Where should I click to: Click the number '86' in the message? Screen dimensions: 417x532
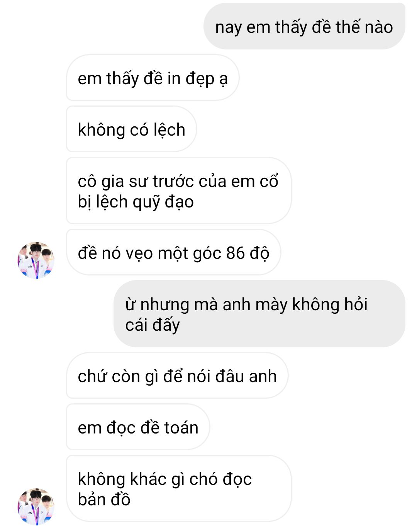pyautogui.click(x=236, y=253)
